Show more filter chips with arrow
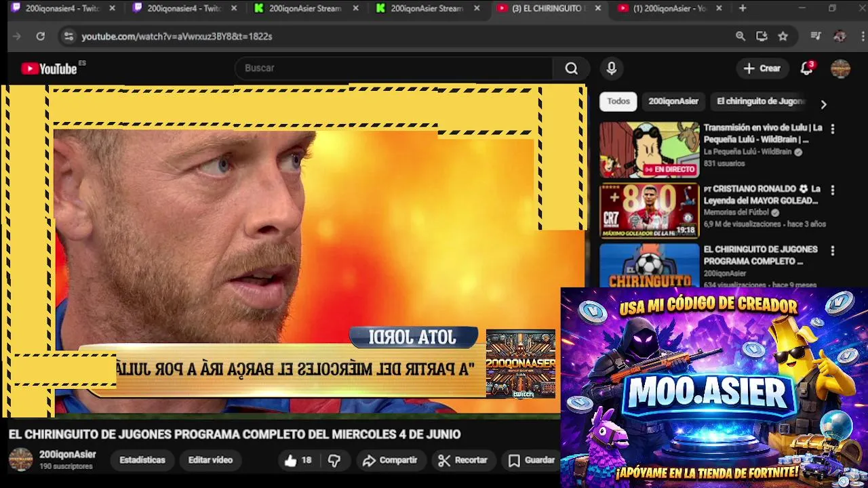The height and width of the screenshot is (488, 868). [823, 104]
